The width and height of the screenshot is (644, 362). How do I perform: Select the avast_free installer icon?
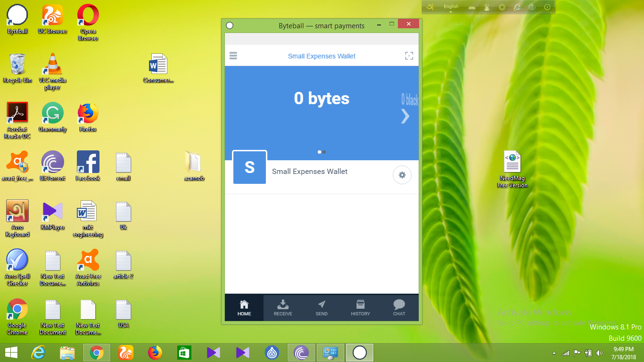17,166
